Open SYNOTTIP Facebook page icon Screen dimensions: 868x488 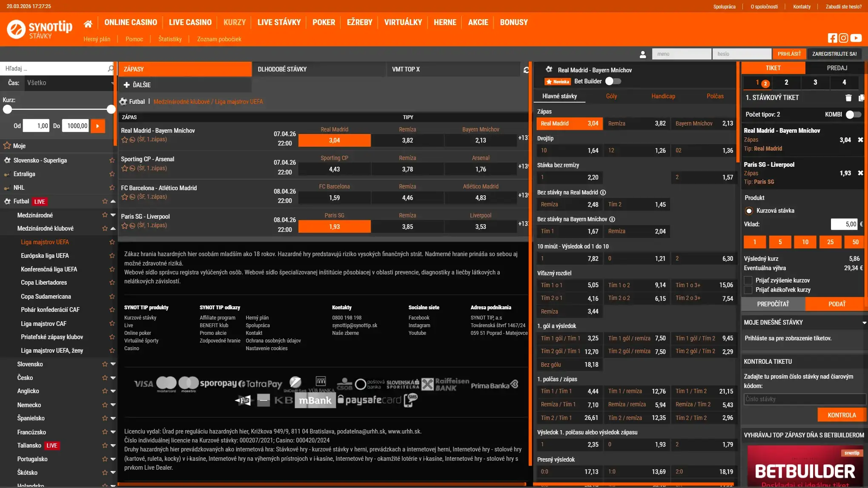pyautogui.click(x=832, y=38)
